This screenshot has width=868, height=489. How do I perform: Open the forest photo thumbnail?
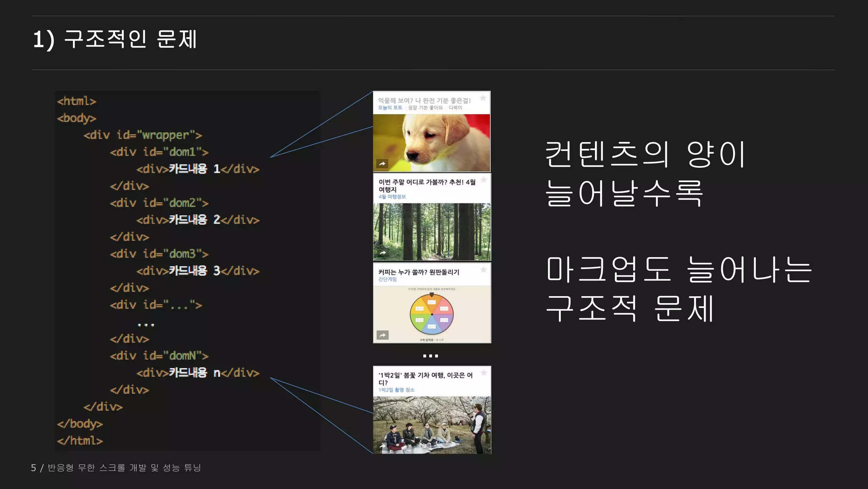click(x=432, y=232)
